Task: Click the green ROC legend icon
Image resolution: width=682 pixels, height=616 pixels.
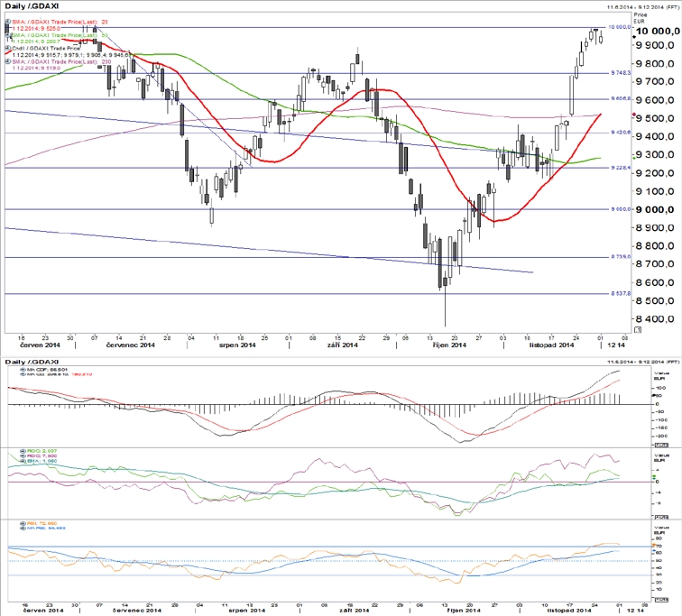Action: (x=23, y=451)
